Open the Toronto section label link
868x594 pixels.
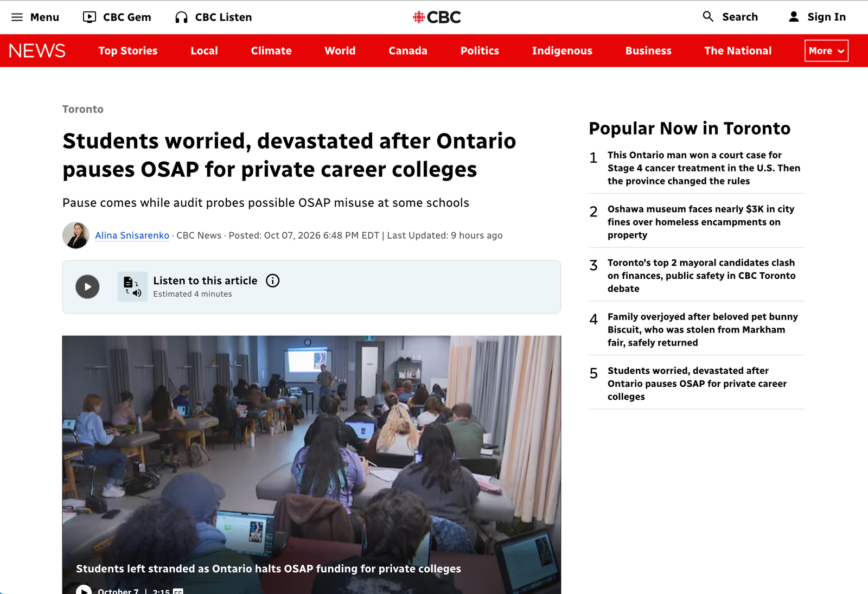[x=83, y=109]
